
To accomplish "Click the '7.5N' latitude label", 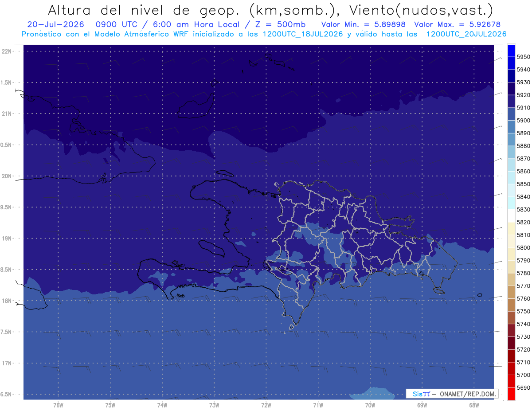I will pyautogui.click(x=6, y=332).
